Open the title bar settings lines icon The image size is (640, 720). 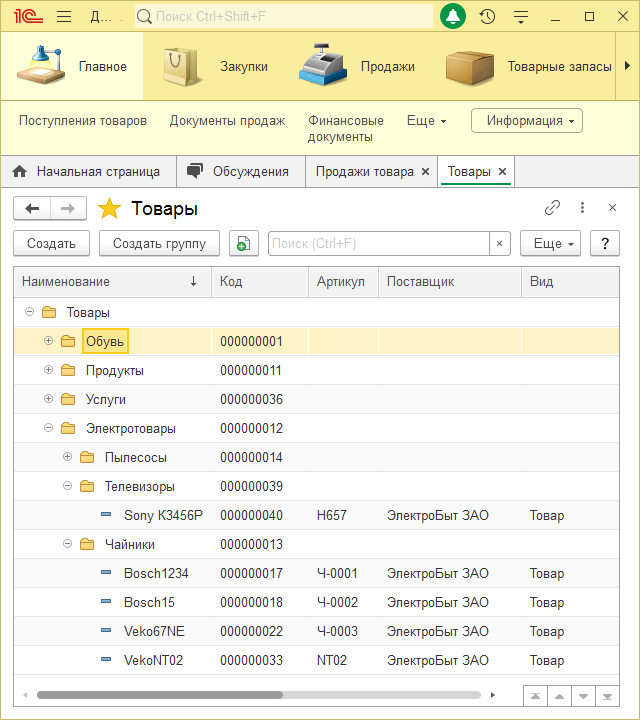(521, 17)
